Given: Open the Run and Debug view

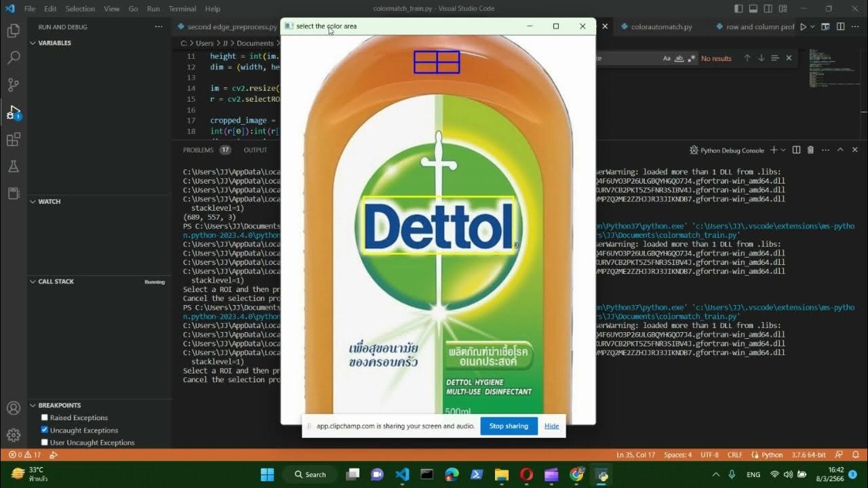Looking at the screenshot, I should 13,112.
